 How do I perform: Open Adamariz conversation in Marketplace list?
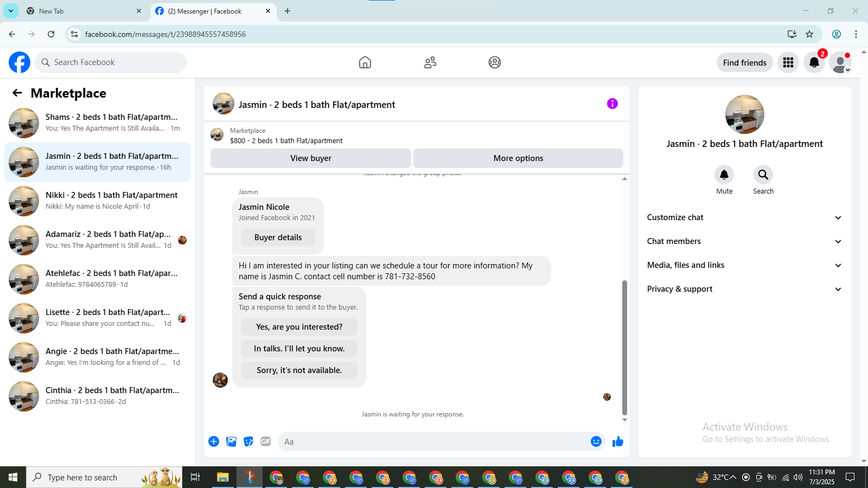pyautogui.click(x=98, y=240)
